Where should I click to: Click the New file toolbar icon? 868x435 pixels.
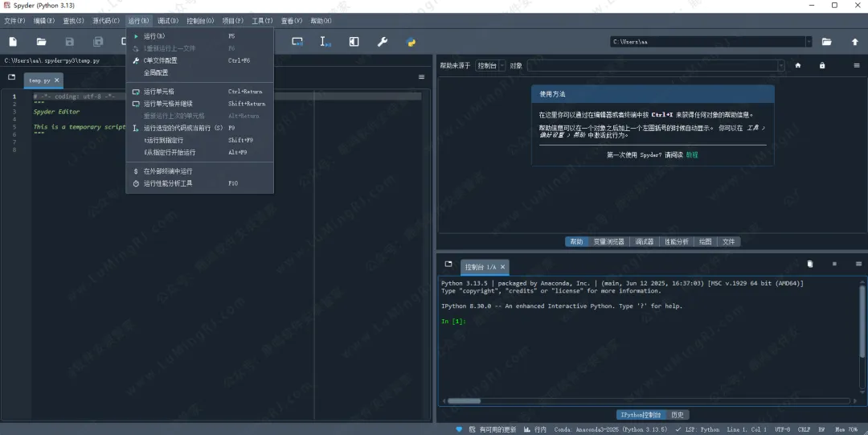tap(13, 42)
